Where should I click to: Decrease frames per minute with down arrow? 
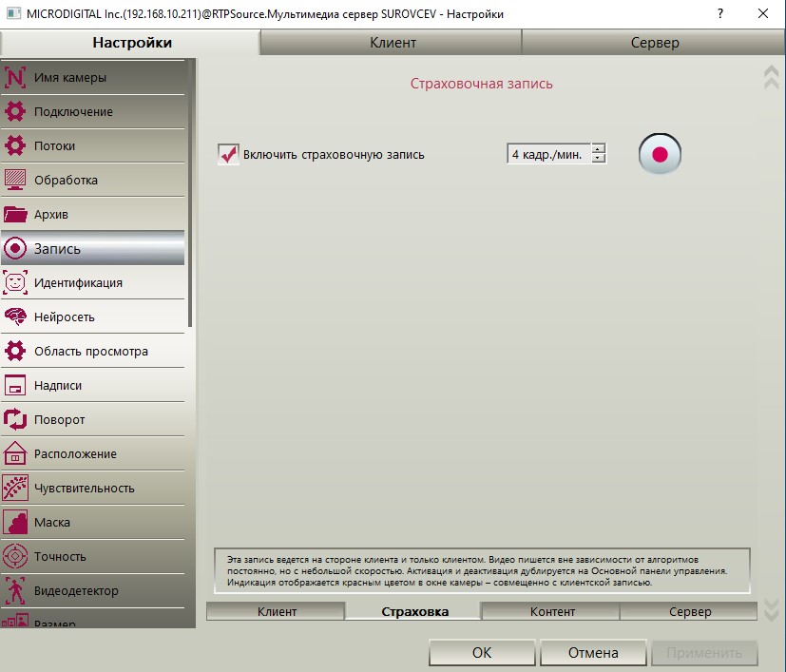tap(598, 159)
